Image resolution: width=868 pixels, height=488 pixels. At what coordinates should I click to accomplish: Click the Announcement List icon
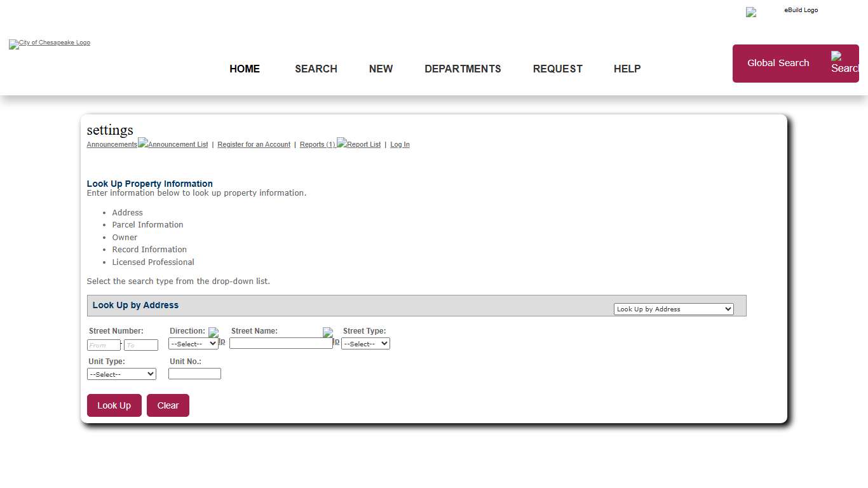[173, 144]
